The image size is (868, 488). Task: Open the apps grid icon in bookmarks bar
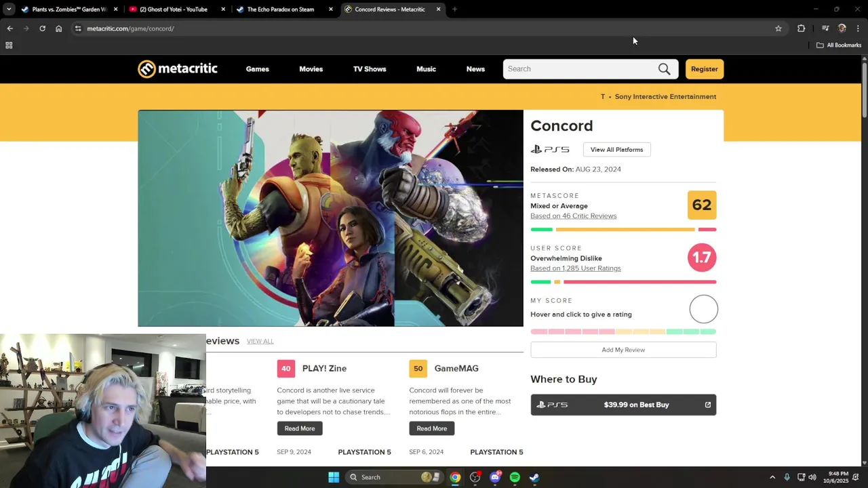(9, 45)
